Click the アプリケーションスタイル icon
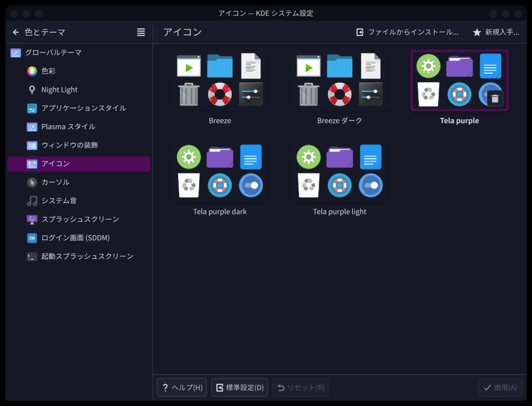The image size is (532, 406). click(x=32, y=108)
